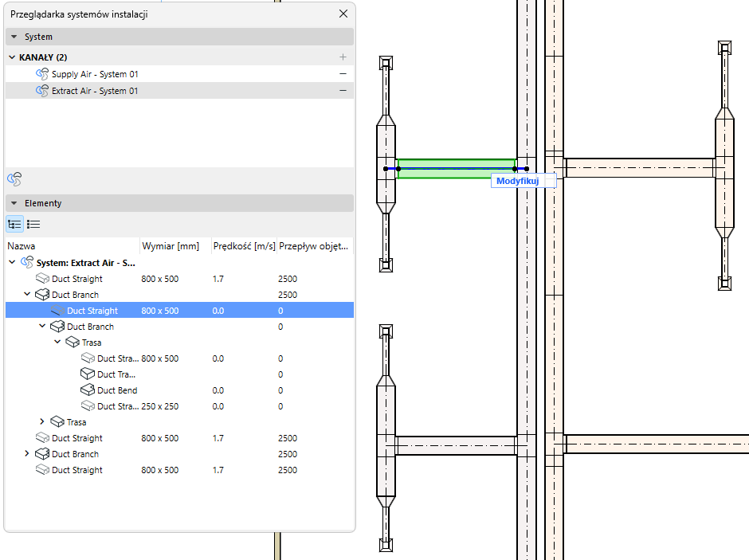
Task: Click the Duct Transition element icon in tree
Action: (88, 374)
